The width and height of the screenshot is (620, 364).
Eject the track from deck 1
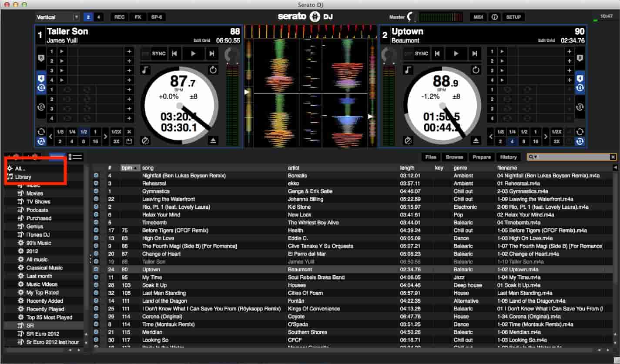[213, 140]
